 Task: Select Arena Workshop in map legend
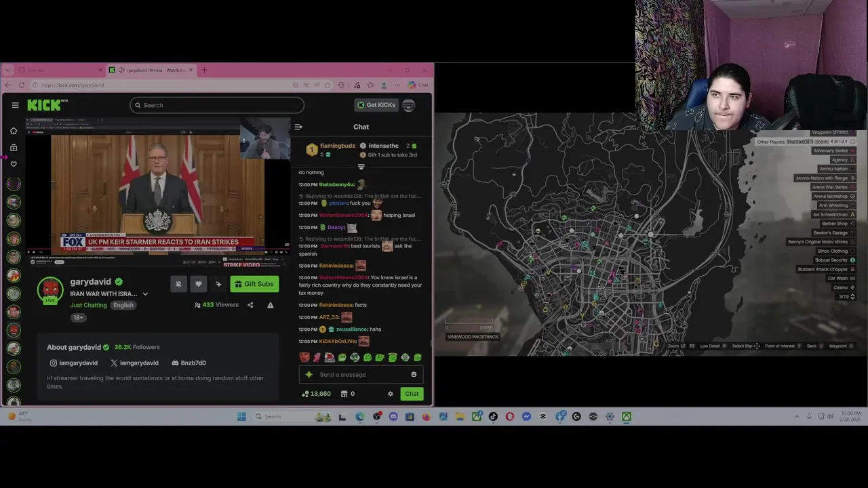point(833,196)
